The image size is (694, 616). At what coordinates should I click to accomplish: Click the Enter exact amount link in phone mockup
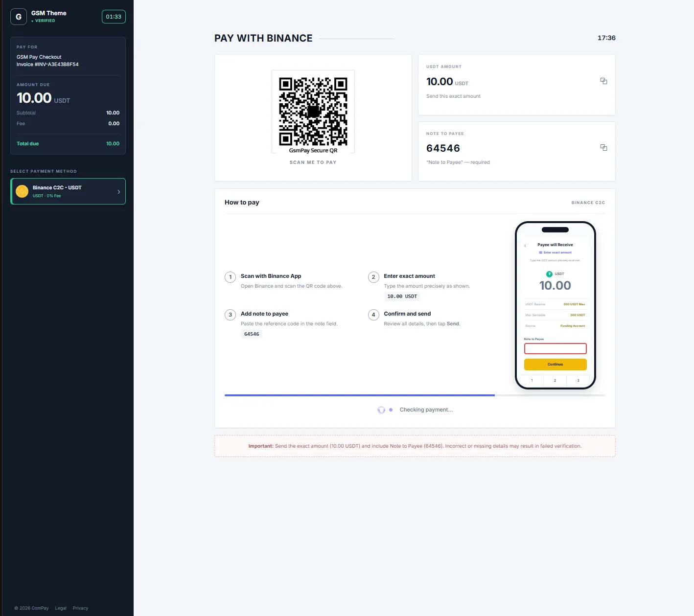(x=555, y=252)
